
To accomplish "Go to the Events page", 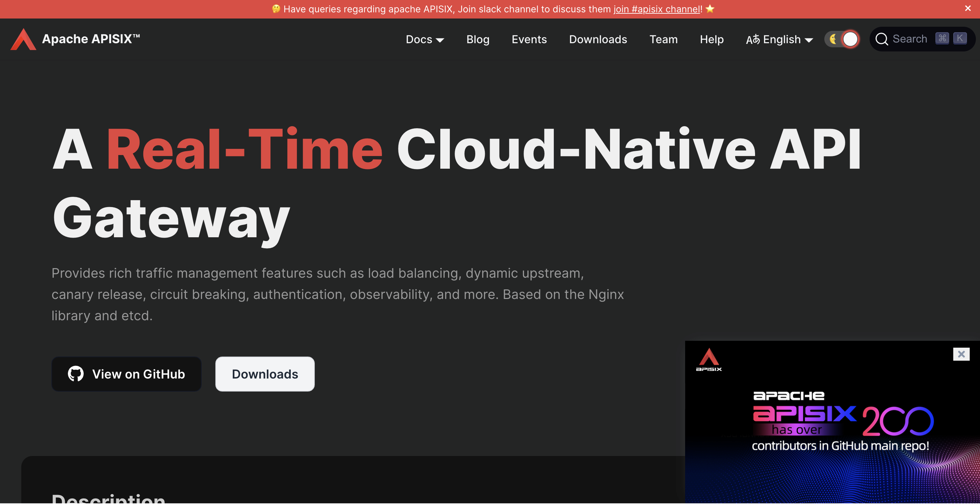I will point(529,39).
